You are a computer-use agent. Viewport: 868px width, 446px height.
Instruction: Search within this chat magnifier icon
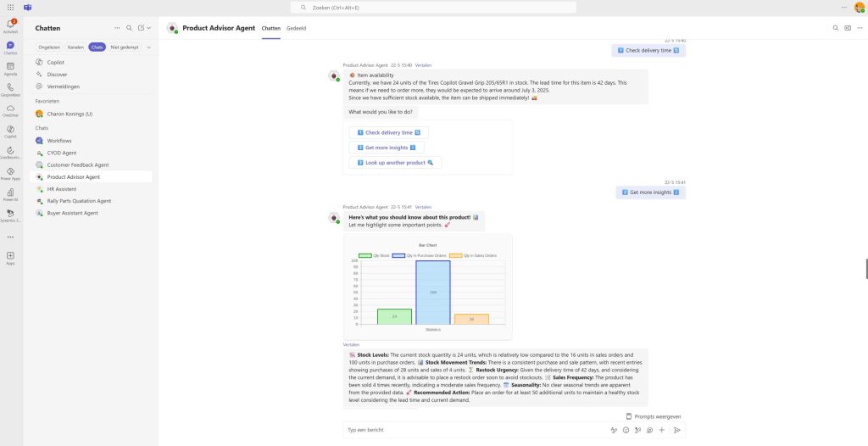pyautogui.click(x=836, y=28)
